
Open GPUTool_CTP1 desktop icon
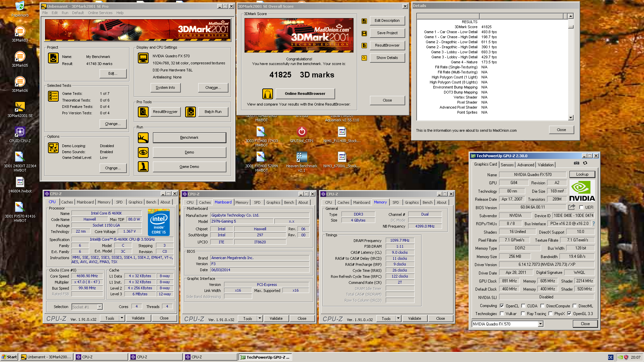(x=302, y=134)
